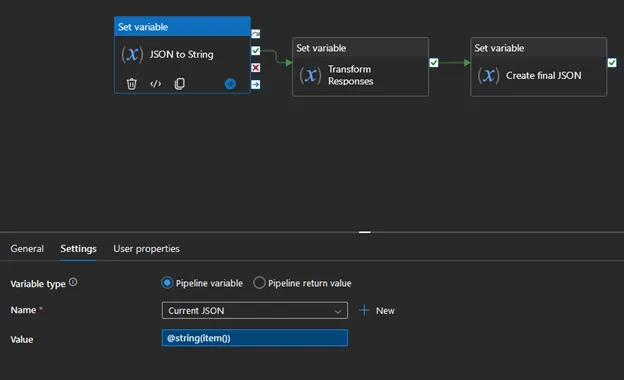
Task: Switch to the Settings tab
Action: 78,249
